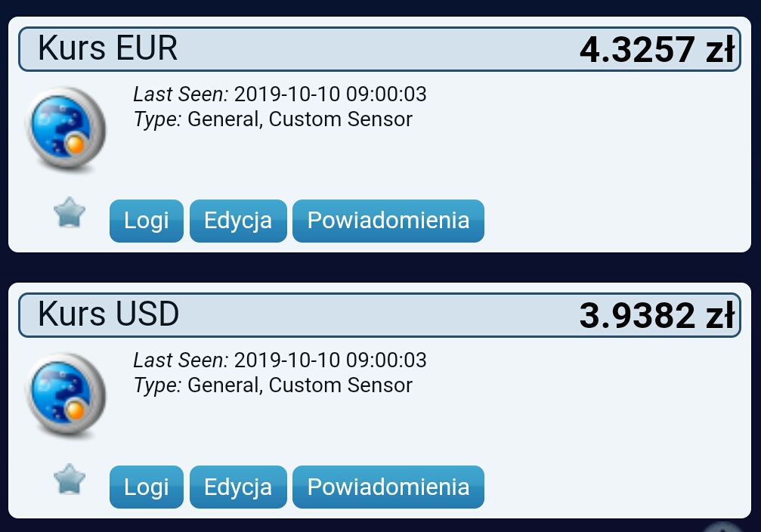Click the 3.9382 zł value
This screenshot has width=761, height=532.
click(657, 316)
